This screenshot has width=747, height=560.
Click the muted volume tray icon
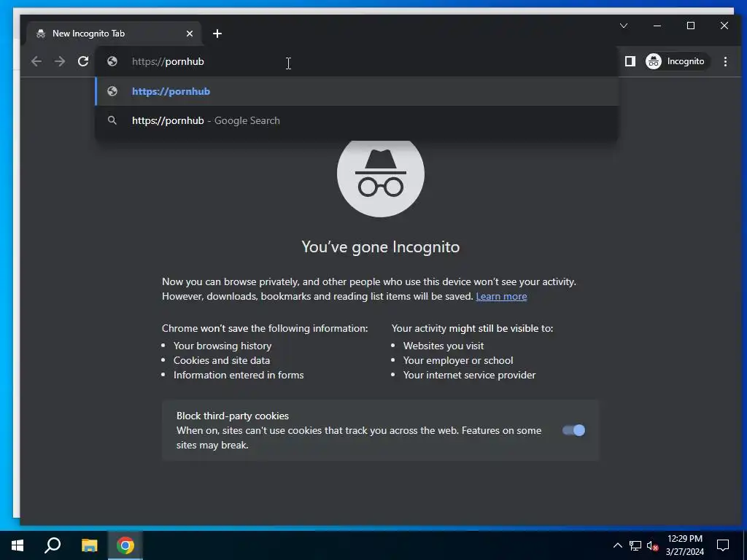(653, 545)
